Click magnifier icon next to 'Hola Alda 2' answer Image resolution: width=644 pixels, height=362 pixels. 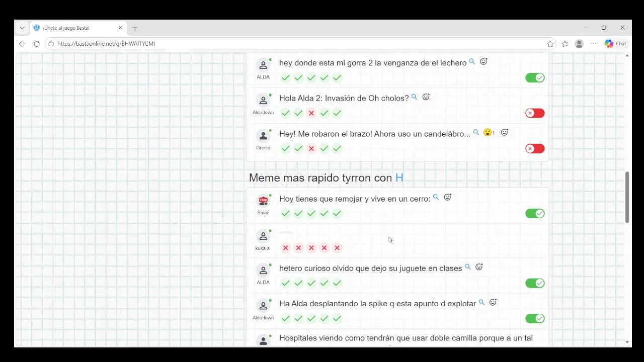pos(415,97)
